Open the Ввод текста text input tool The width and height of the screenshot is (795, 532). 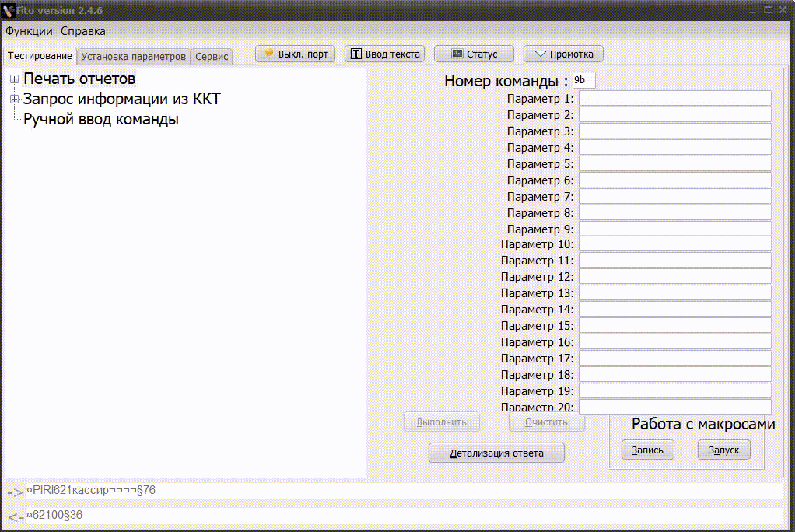click(384, 54)
